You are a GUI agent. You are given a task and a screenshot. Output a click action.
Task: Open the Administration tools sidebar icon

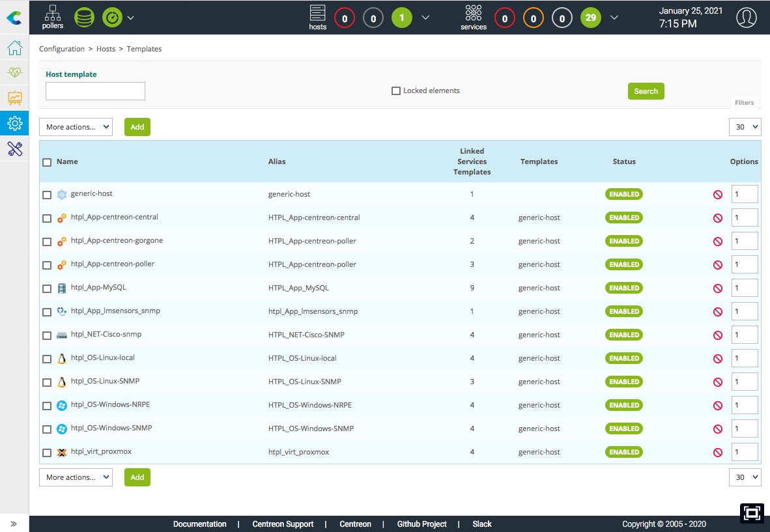14,149
